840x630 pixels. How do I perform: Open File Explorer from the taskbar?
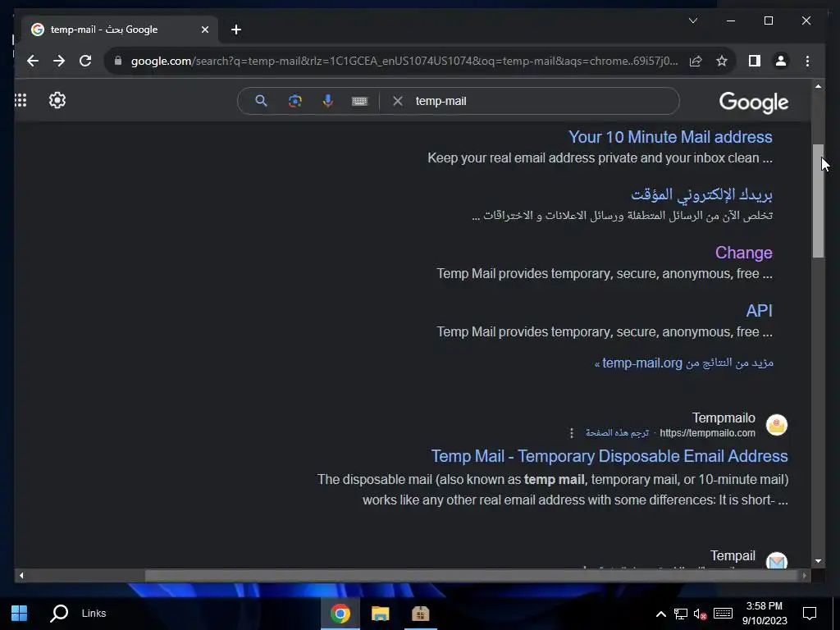380,614
